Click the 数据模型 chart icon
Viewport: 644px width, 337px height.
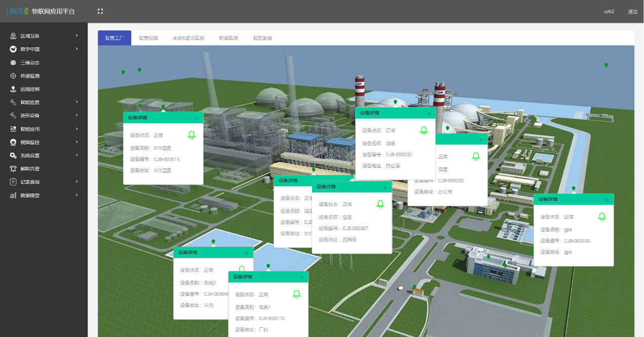tap(13, 195)
